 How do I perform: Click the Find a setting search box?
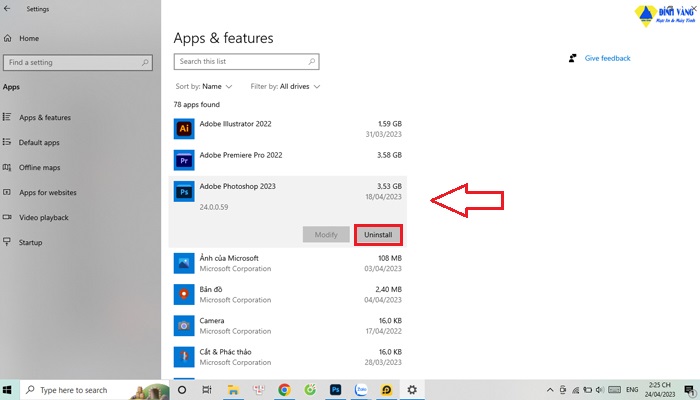pos(78,62)
